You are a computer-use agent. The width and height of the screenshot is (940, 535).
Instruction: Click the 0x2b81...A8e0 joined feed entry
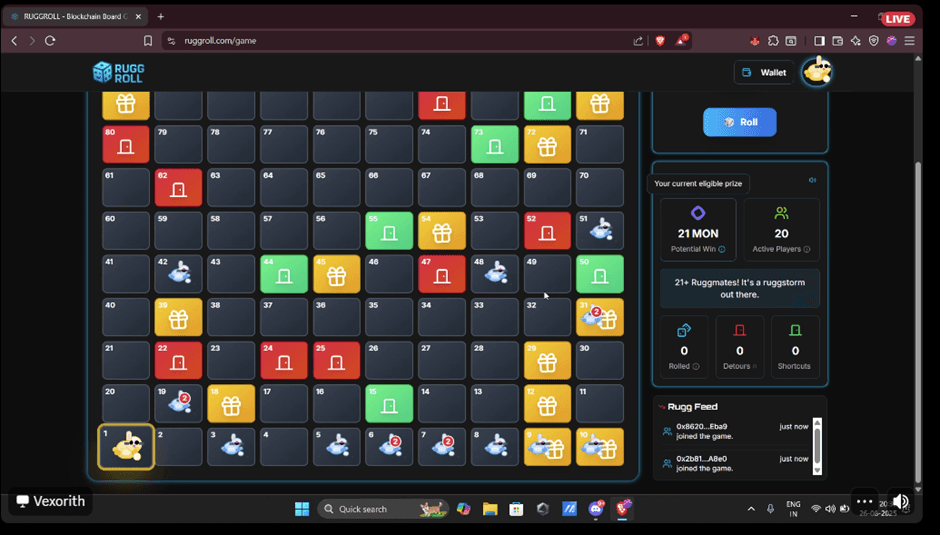pos(735,464)
